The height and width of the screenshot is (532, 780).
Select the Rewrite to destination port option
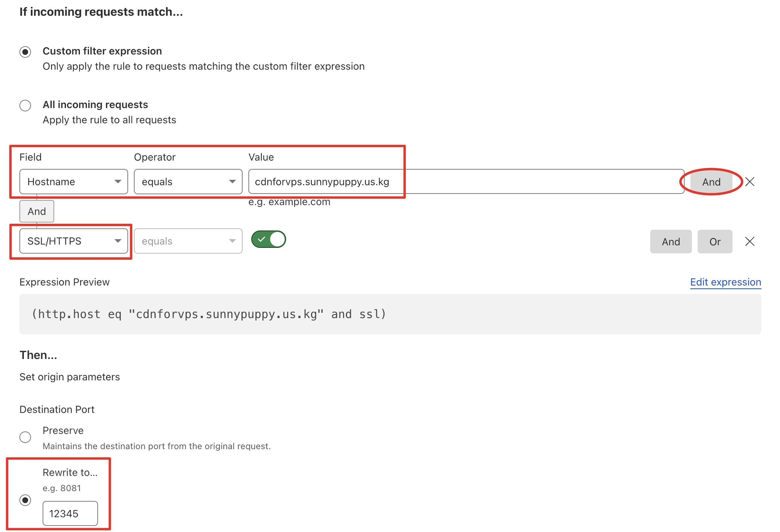25,501
